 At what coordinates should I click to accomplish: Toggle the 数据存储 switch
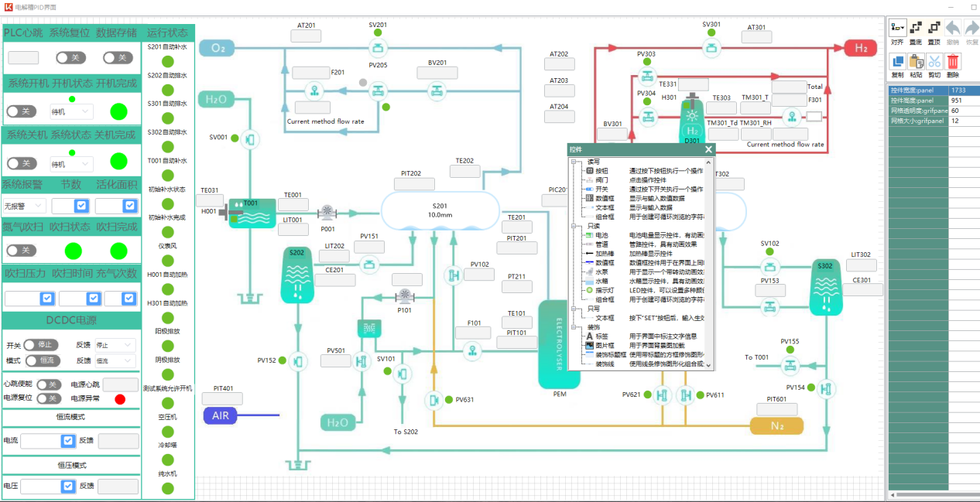(118, 58)
